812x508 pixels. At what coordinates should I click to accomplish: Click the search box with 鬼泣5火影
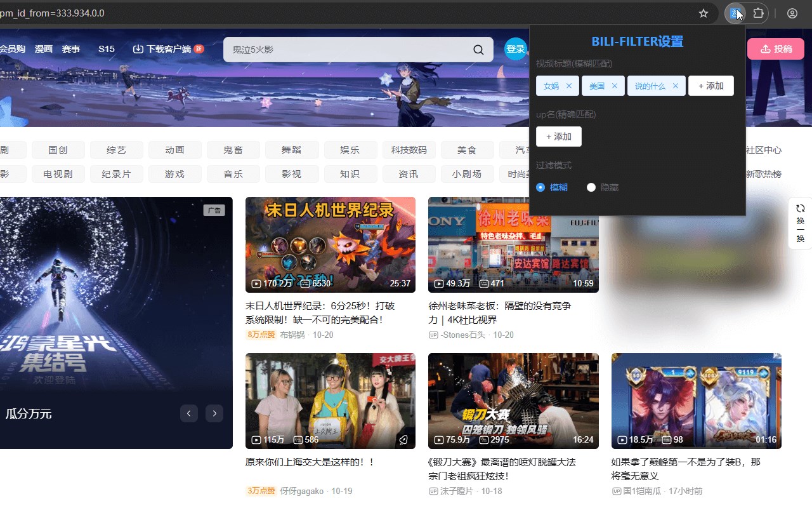point(358,50)
